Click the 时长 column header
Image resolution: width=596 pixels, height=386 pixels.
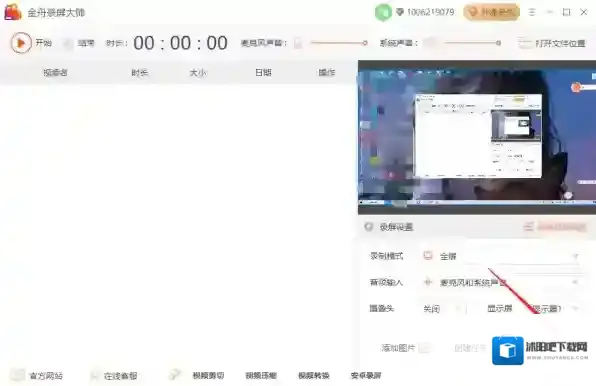[x=139, y=72]
